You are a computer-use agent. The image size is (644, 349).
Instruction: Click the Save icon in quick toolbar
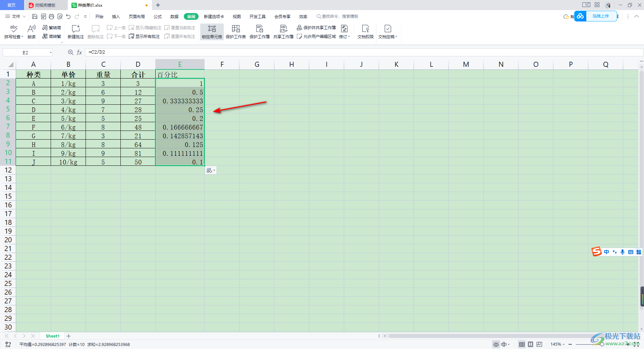[x=35, y=16]
